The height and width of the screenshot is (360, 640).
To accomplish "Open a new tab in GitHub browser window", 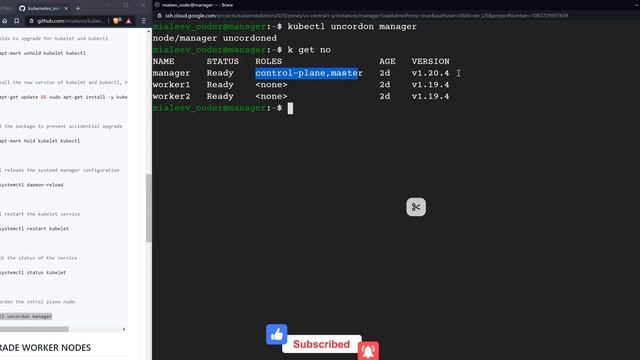I will click(x=78, y=8).
